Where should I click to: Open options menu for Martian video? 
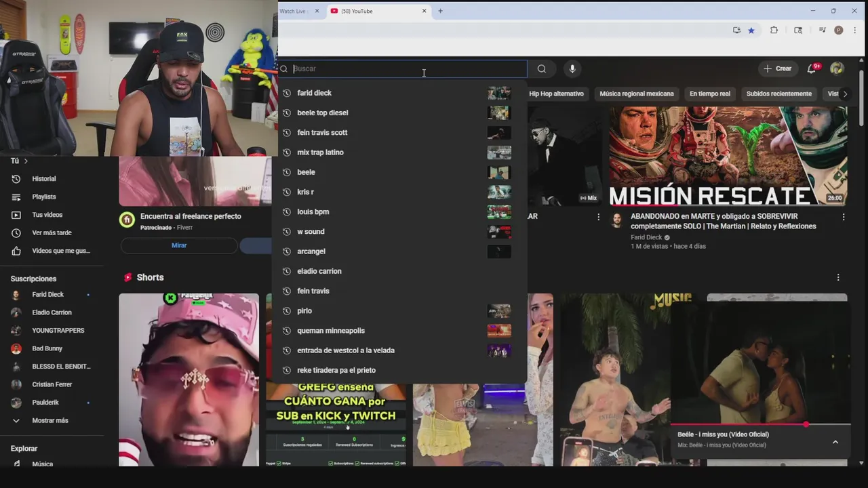(844, 217)
